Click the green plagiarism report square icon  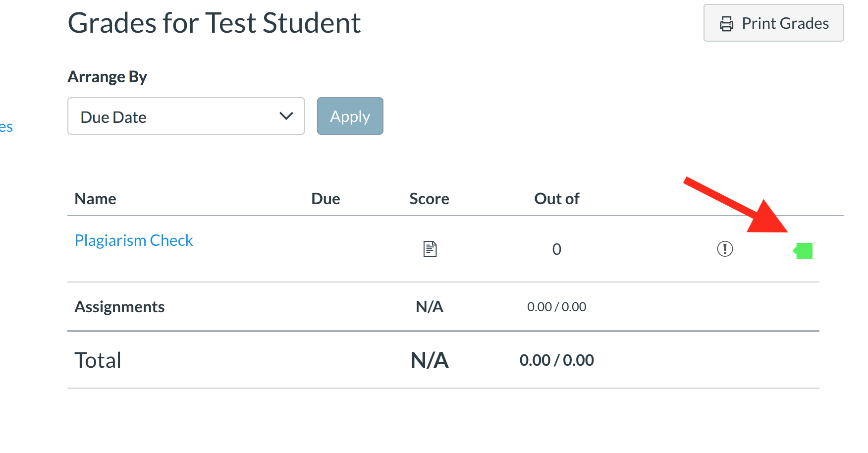tap(804, 251)
